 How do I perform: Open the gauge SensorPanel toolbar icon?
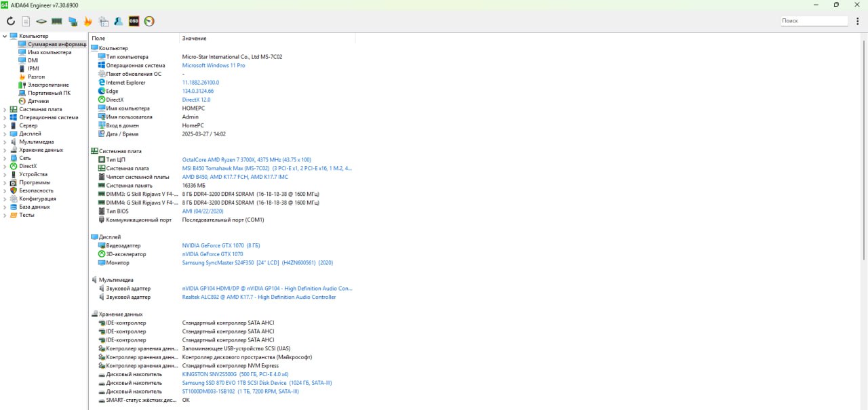(x=149, y=21)
